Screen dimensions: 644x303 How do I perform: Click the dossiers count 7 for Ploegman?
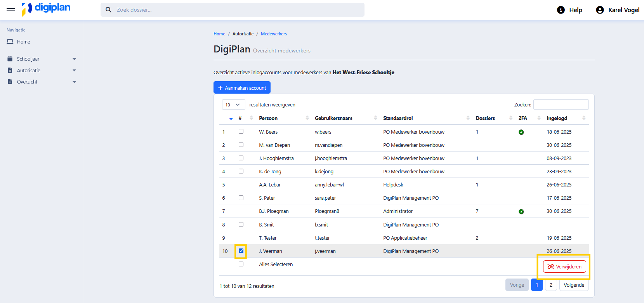477,211
